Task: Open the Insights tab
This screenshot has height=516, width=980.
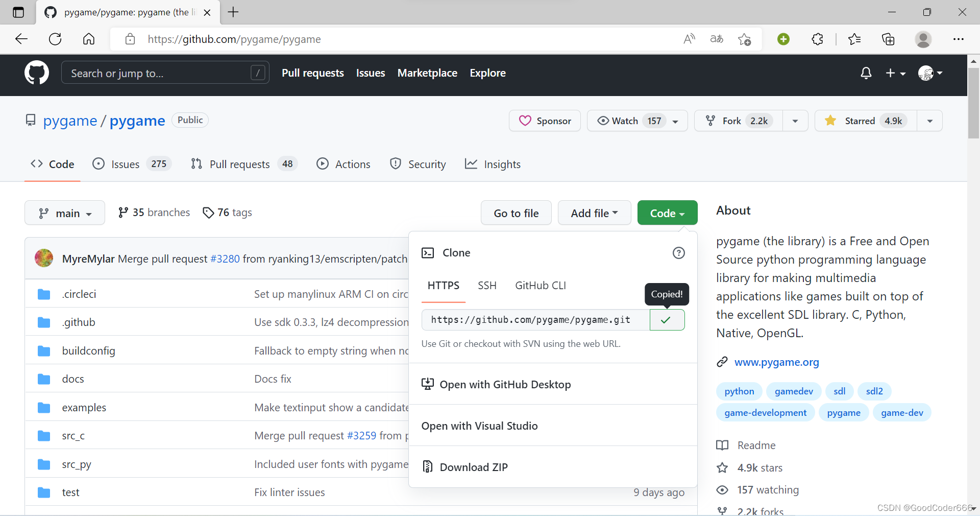Action: [x=493, y=164]
